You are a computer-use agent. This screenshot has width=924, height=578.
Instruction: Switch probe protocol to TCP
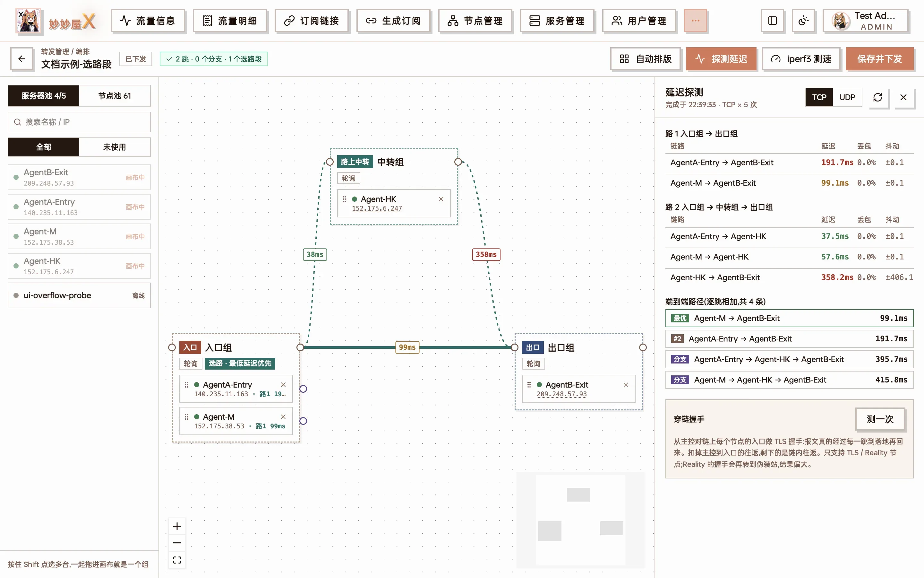coord(819,98)
